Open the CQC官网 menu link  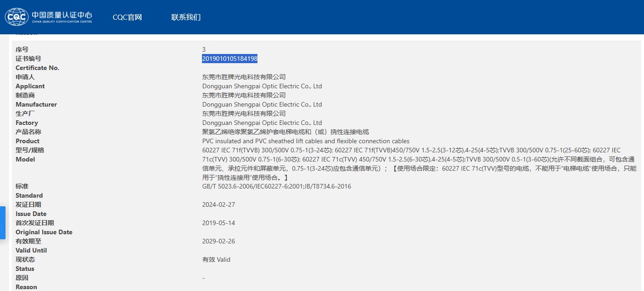pos(127,17)
